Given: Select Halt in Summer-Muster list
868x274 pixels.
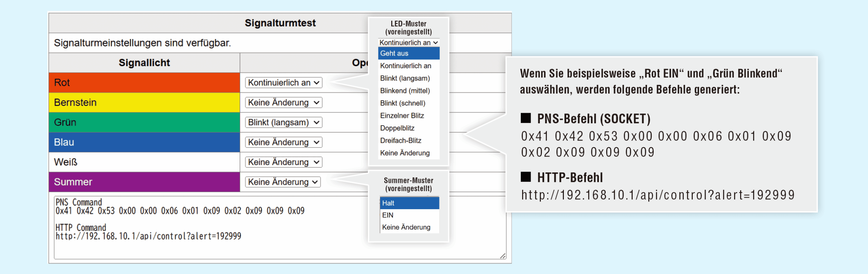Looking at the screenshot, I should [409, 203].
